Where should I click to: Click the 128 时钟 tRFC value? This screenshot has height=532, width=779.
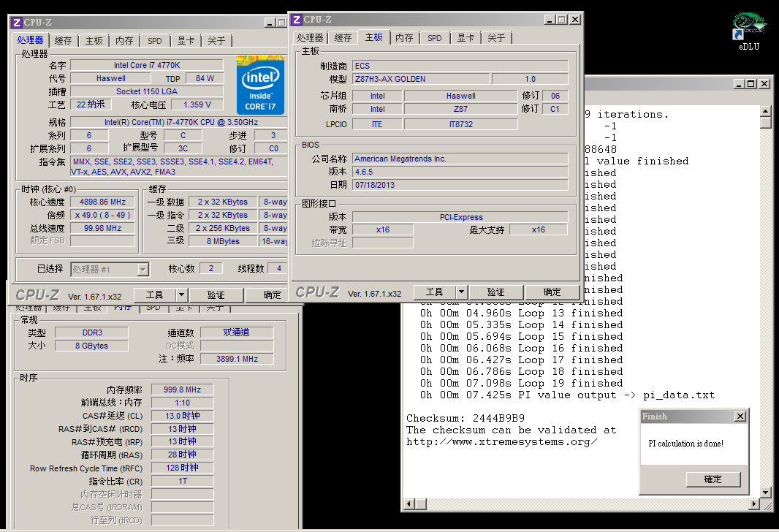[x=183, y=468]
